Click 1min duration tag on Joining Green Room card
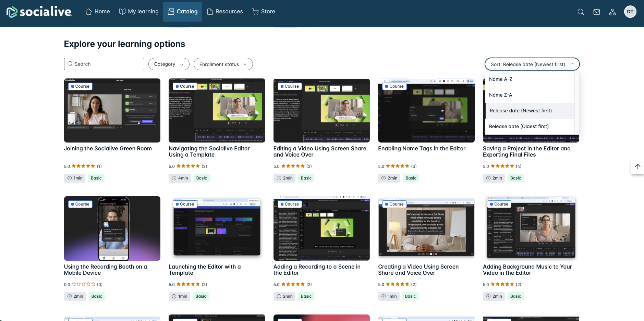 (75, 178)
